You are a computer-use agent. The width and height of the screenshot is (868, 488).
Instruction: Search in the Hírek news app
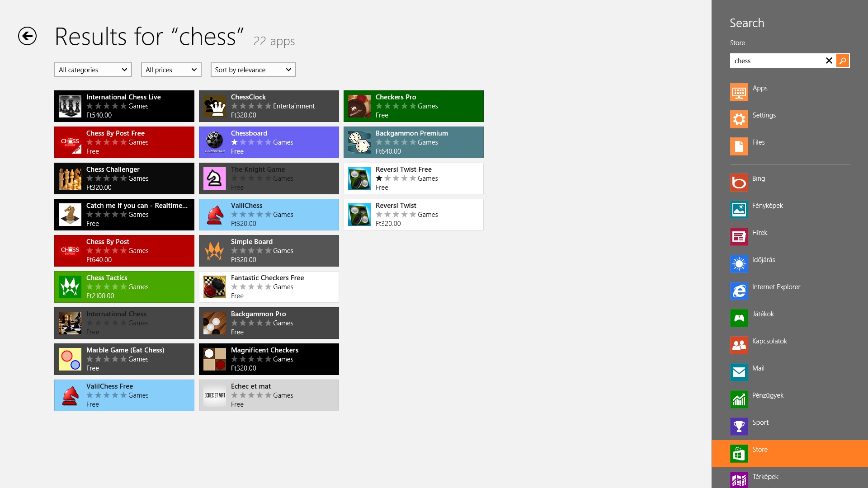pos(790,237)
